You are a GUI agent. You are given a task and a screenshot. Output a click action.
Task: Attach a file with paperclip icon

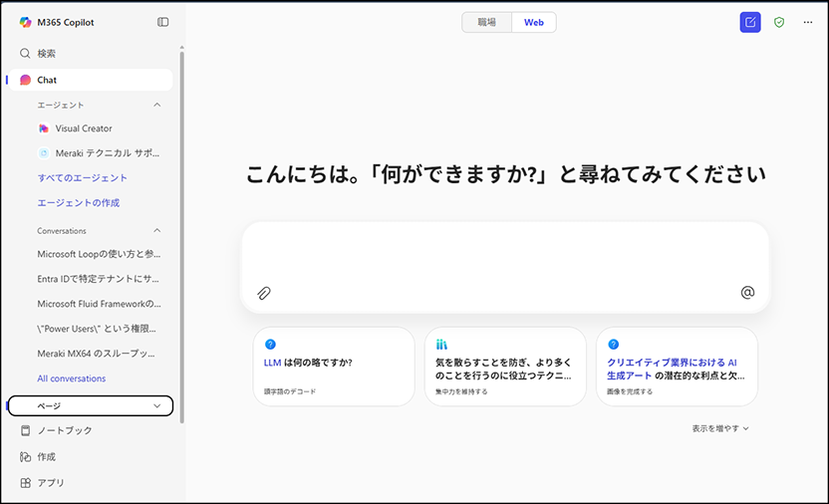264,293
